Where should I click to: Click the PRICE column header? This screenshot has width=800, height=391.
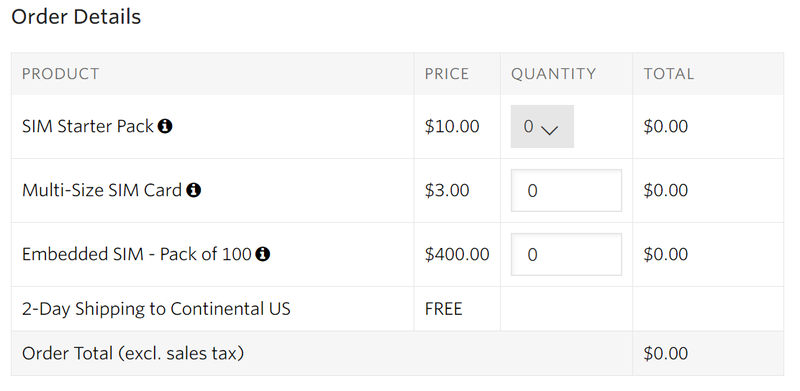pyautogui.click(x=447, y=74)
